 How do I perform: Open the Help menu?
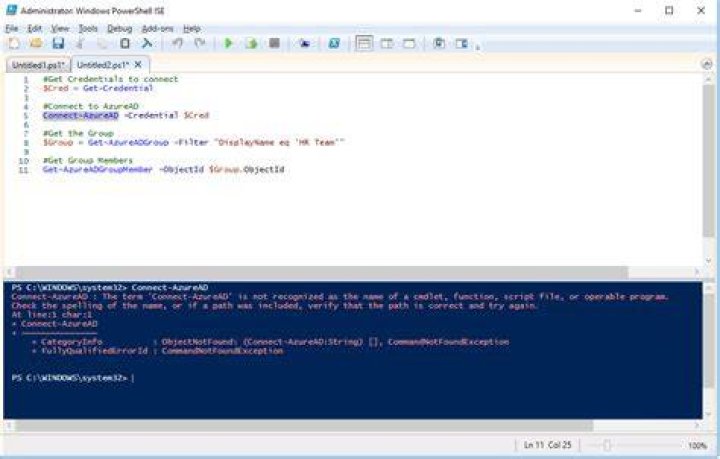192,29
